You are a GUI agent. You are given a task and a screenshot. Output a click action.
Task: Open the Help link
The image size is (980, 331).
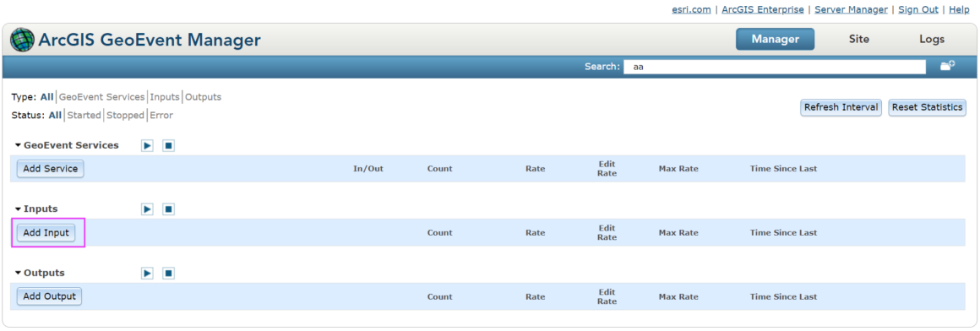[959, 9]
